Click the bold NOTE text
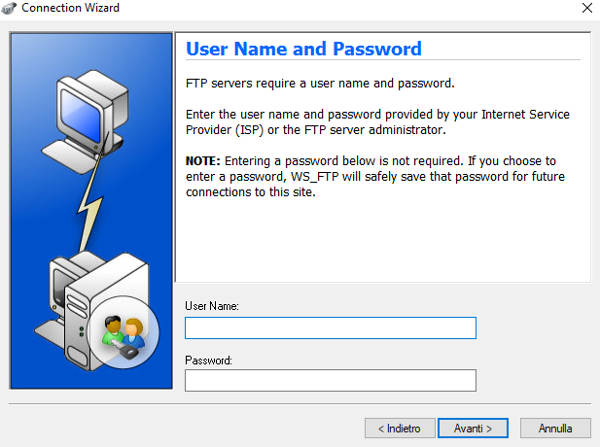 (203, 161)
